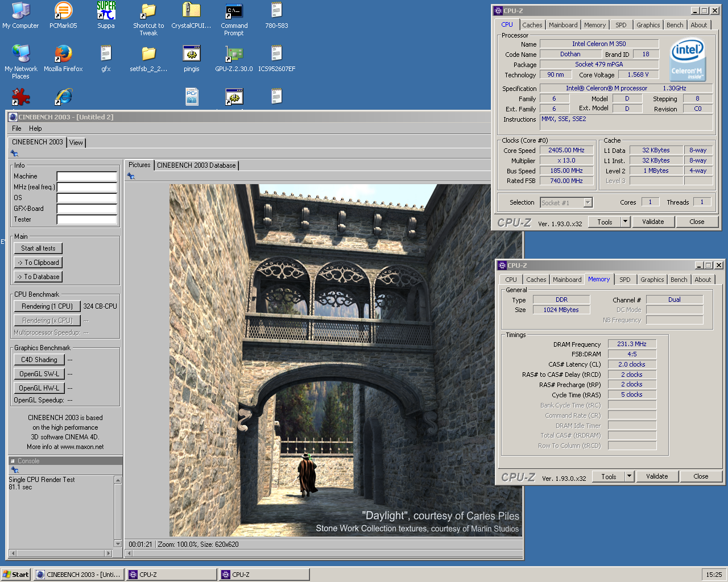Screen dimensions: 728x582
Task: Click console horizontal scrollbar right arrow
Action: [109, 553]
